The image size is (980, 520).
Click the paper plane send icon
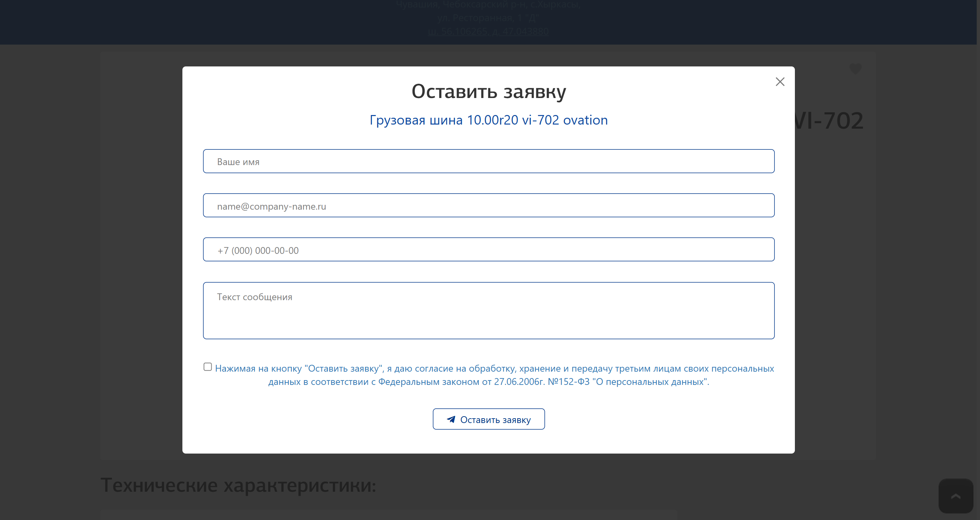451,419
